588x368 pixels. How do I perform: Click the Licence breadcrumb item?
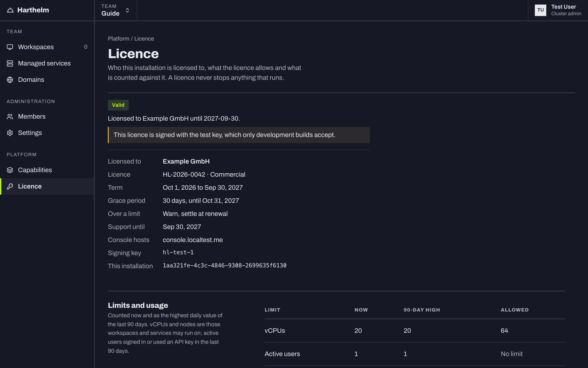(x=144, y=39)
